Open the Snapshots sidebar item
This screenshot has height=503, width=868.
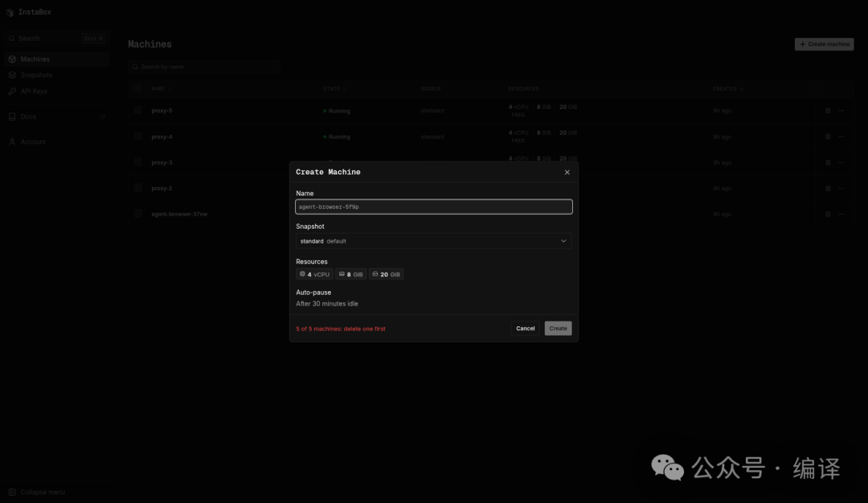pyautogui.click(x=56, y=76)
